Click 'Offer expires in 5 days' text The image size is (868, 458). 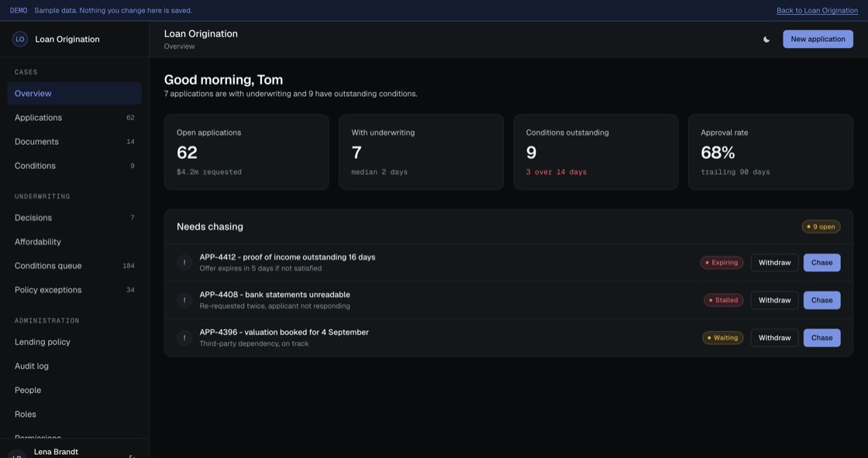point(260,269)
